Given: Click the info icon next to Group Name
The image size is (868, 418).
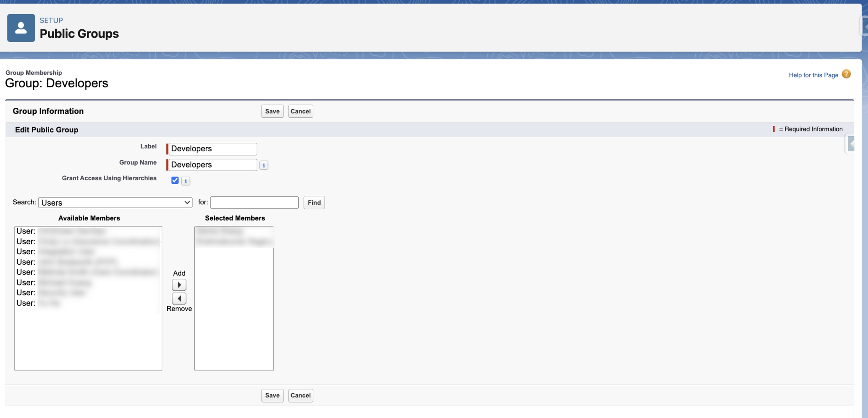Looking at the screenshot, I should coord(264,165).
